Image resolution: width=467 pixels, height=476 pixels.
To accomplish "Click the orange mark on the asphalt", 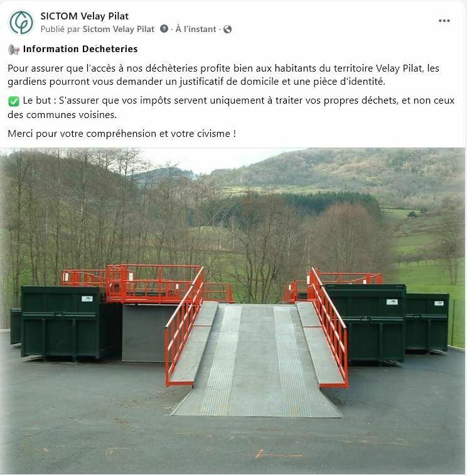I will 277,454.
